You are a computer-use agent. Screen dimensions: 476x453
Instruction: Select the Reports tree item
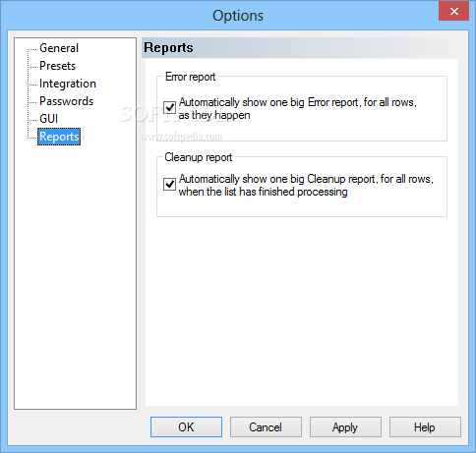(59, 137)
